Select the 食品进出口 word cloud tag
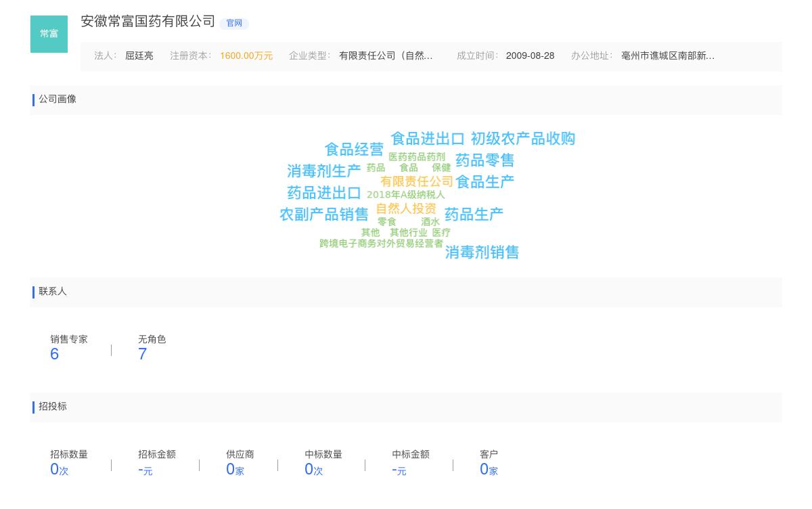The width and height of the screenshot is (812, 509). click(x=428, y=138)
